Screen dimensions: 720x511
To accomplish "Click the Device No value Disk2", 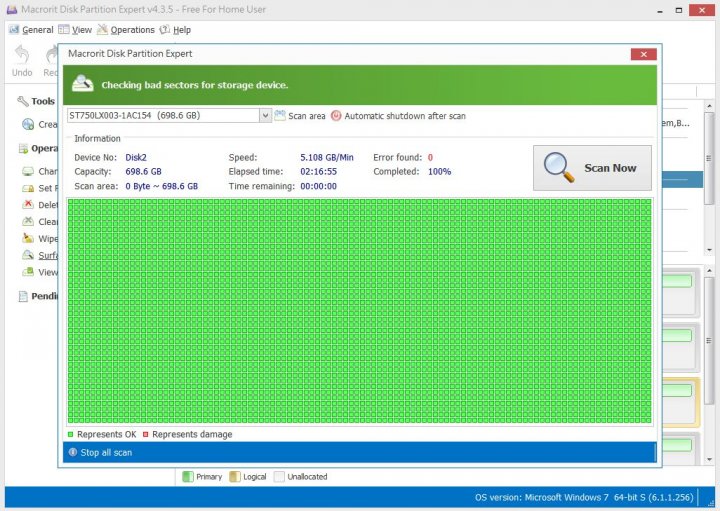I will pos(136,157).
